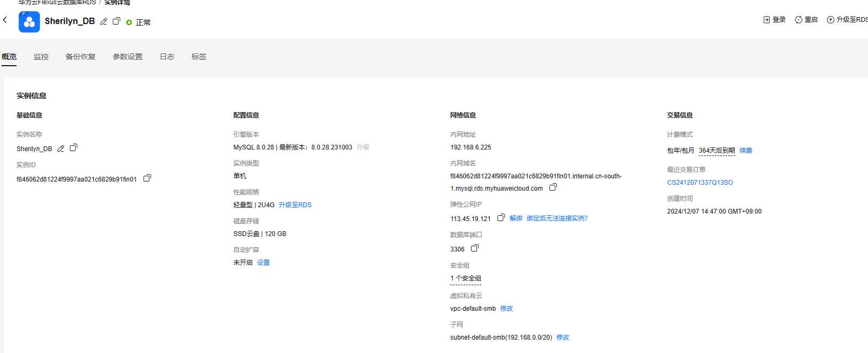Click 设置 next to 未开启 auto-expansion

click(x=264, y=263)
